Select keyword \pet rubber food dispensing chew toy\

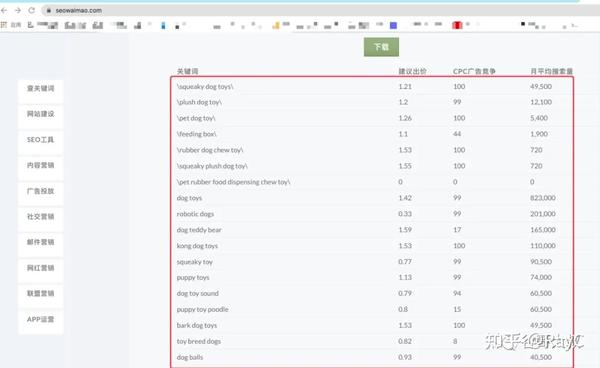[x=233, y=182]
